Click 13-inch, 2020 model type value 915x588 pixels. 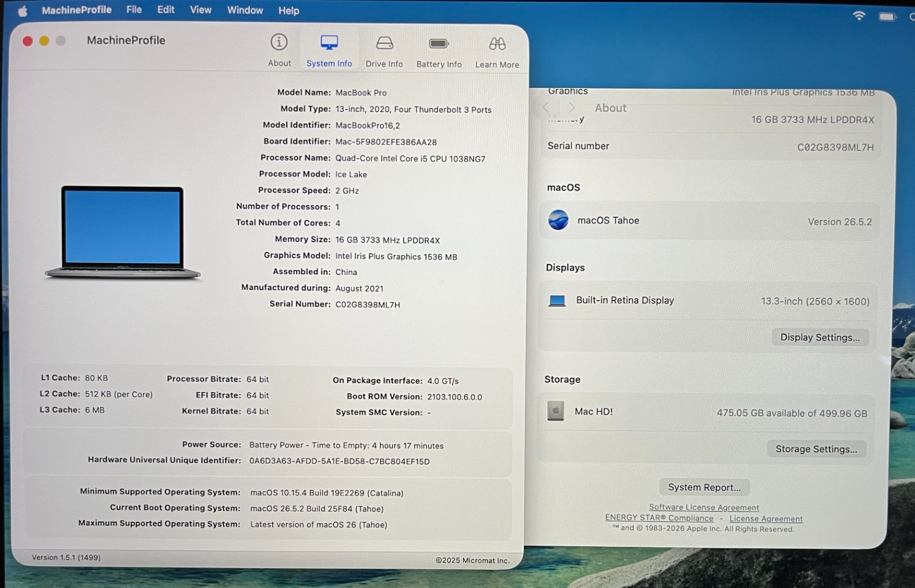click(x=413, y=109)
